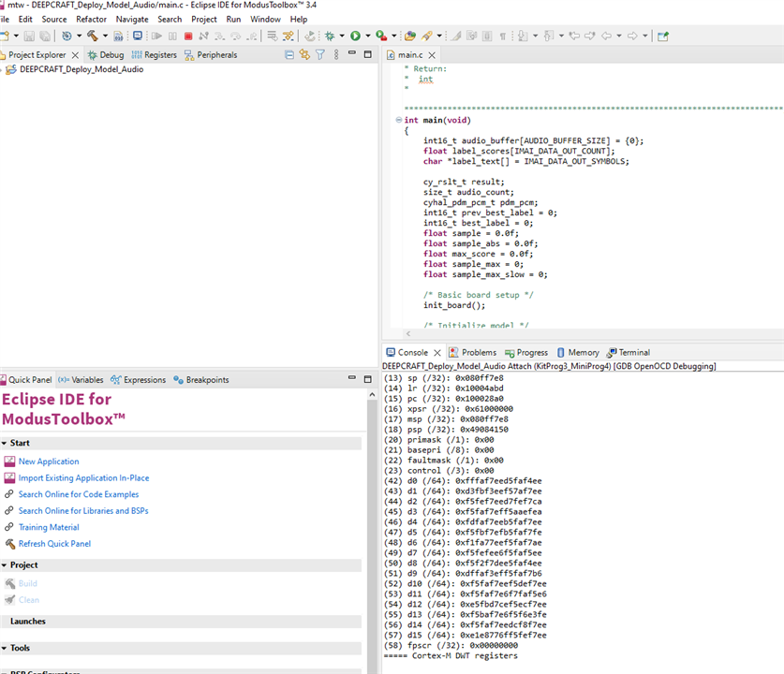This screenshot has height=674, width=784.
Task: Click the Next Annotation icon
Action: (x=523, y=36)
